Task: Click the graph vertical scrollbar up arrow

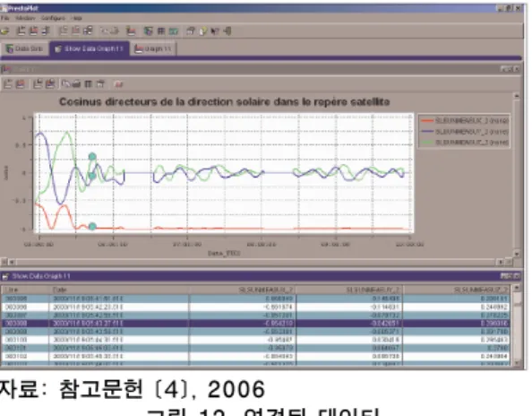Action: (517, 96)
